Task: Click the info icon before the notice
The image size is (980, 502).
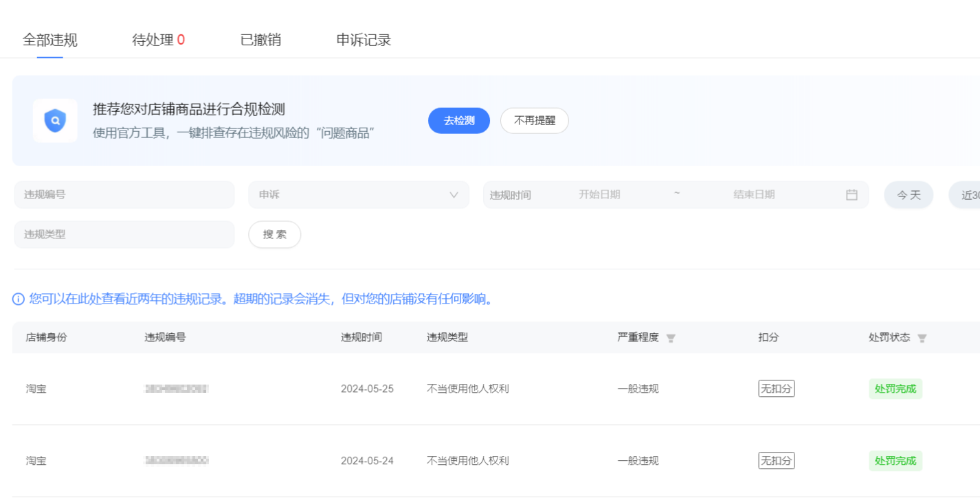Action: tap(19, 299)
